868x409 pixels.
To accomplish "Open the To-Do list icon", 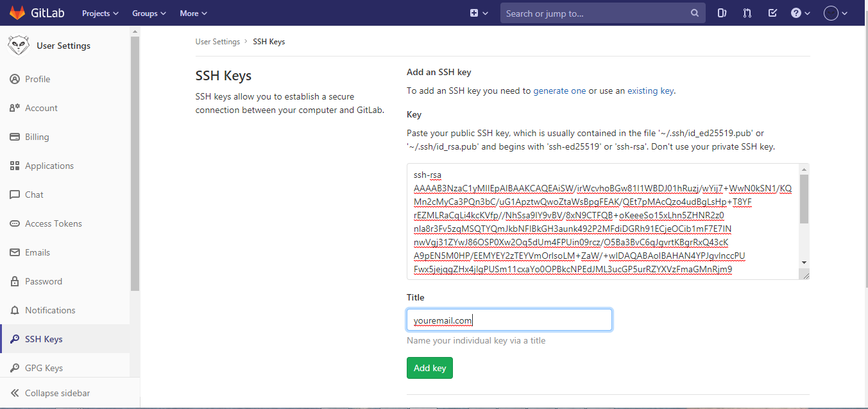I will coord(772,13).
